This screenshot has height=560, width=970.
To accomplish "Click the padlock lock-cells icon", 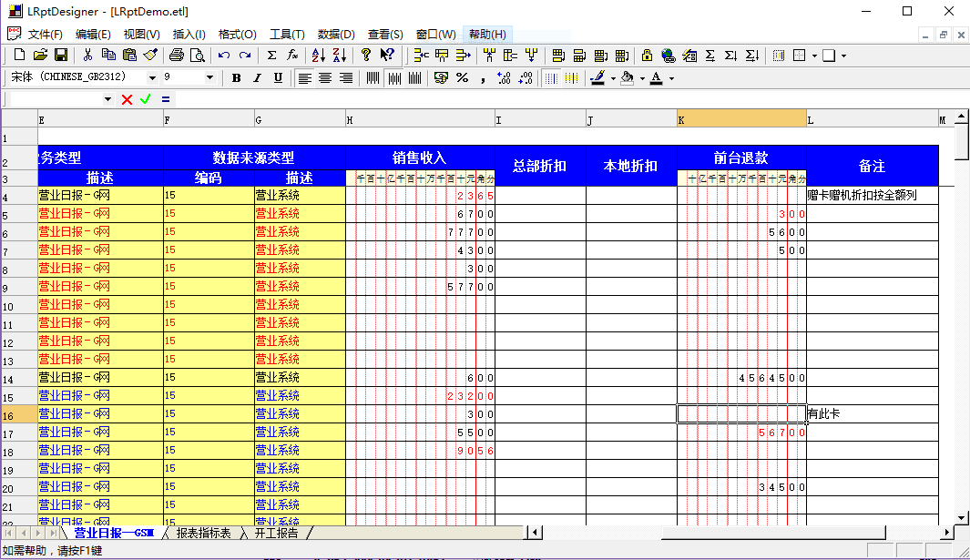I will click(647, 55).
